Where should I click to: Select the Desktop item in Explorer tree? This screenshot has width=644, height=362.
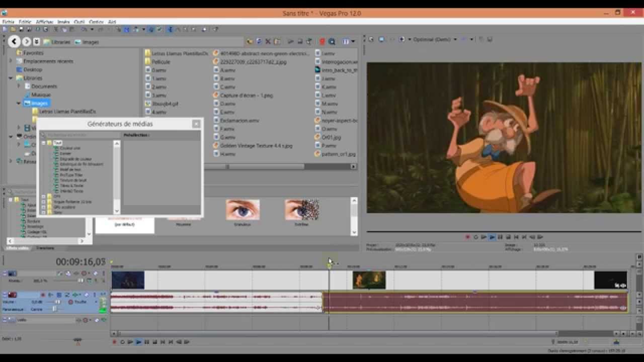pyautogui.click(x=33, y=69)
